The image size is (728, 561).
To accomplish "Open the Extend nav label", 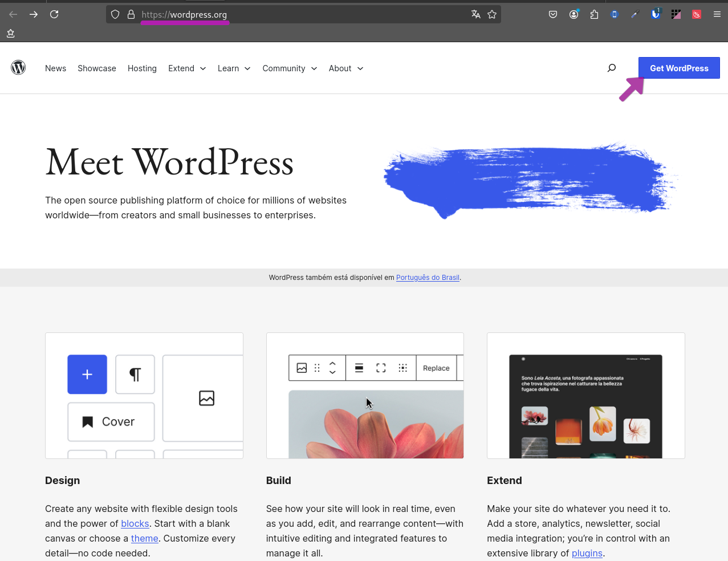I will tap(181, 68).
